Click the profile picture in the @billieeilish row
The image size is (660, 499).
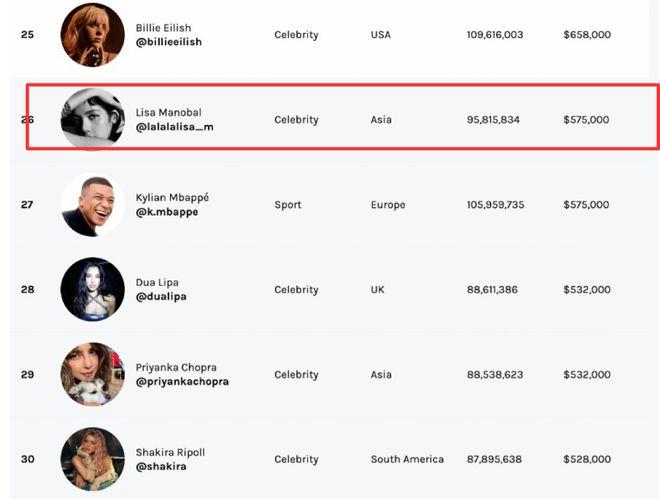point(92,35)
